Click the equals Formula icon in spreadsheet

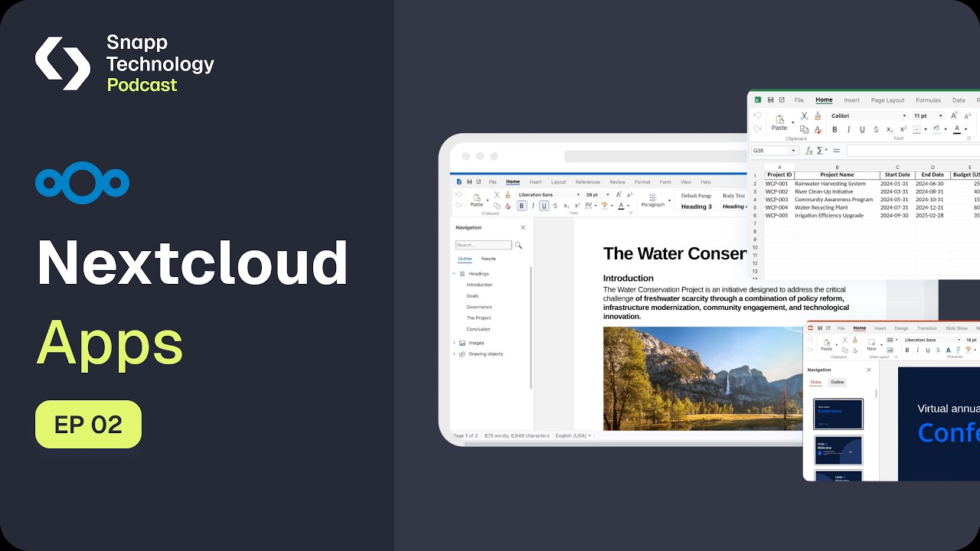836,151
